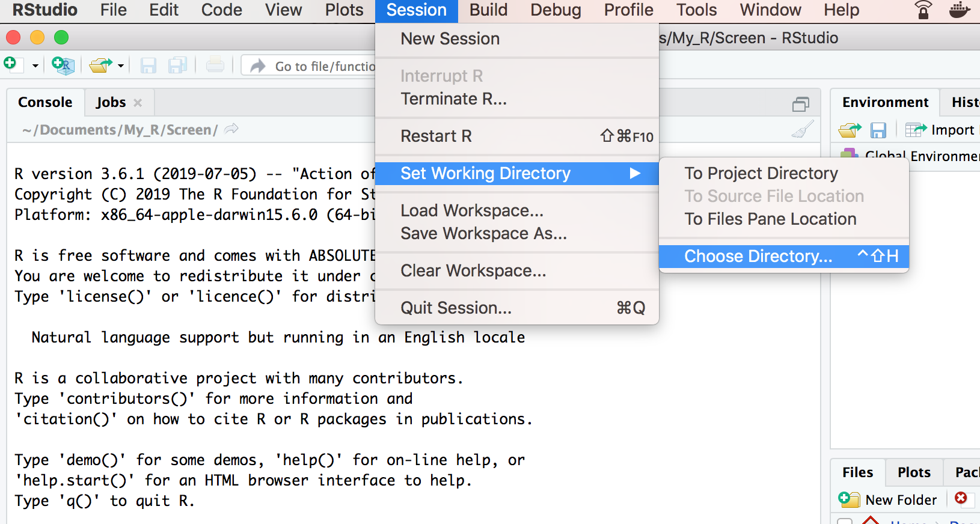Click the red delete file icon
This screenshot has width=980, height=524.
click(x=961, y=498)
